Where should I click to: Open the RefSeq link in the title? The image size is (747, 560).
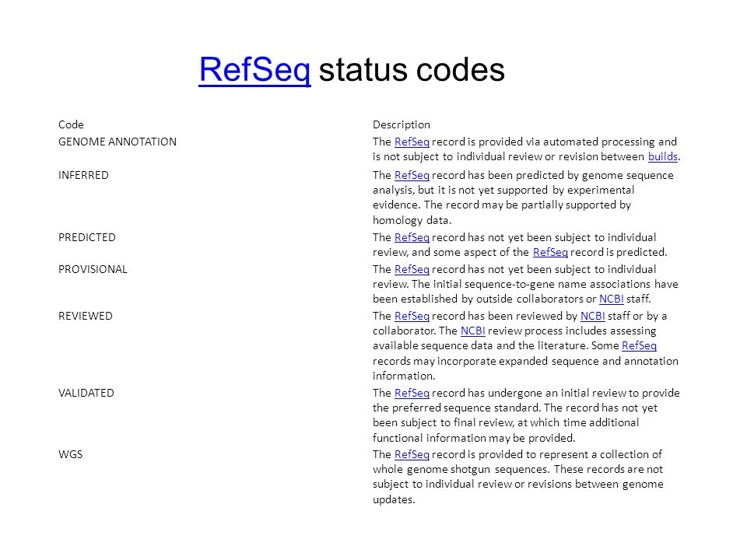(x=254, y=70)
